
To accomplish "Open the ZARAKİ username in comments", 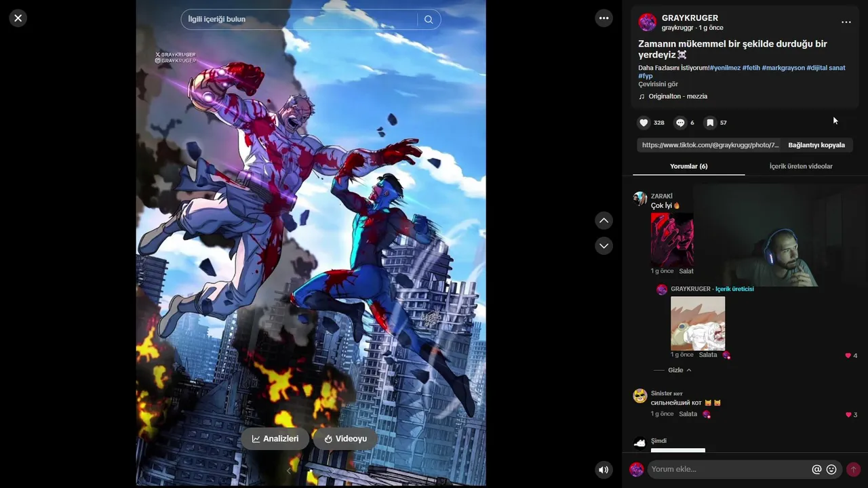I will tap(662, 196).
